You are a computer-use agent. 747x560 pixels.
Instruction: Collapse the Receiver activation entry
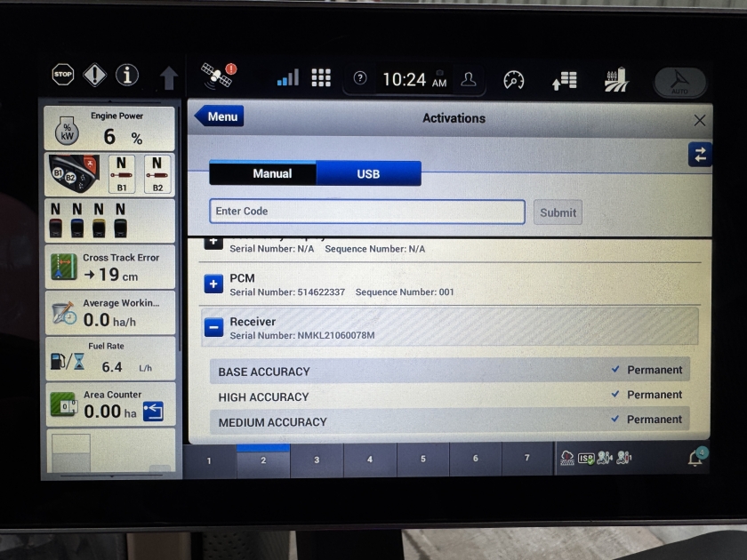[213, 328]
